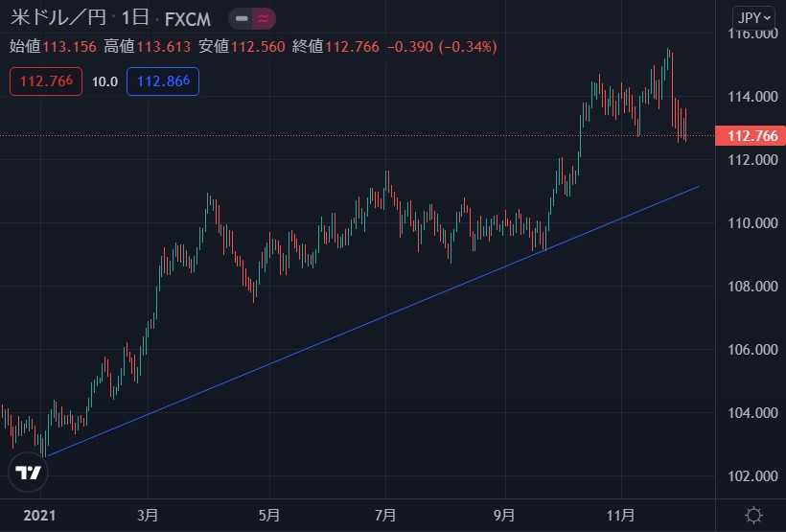Select the blue ascending trend line
The height and width of the screenshot is (532, 786).
pos(374,321)
